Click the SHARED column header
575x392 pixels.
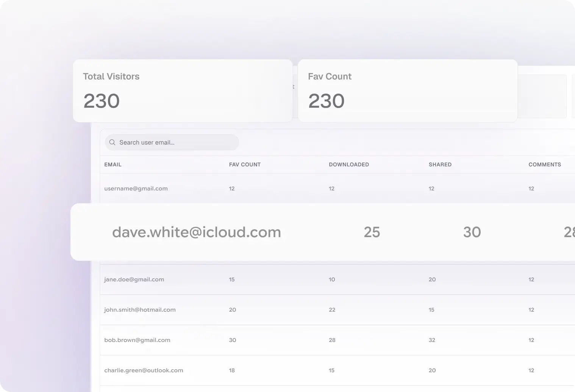click(x=440, y=164)
